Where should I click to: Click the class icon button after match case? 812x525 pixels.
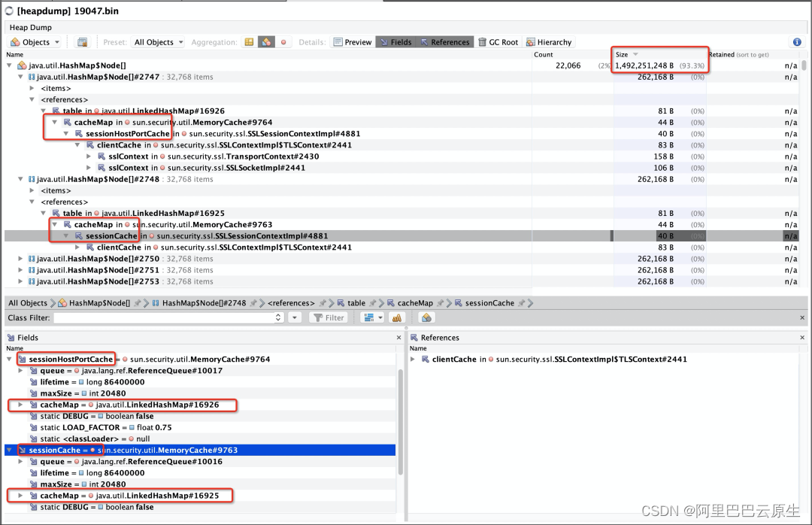(427, 317)
